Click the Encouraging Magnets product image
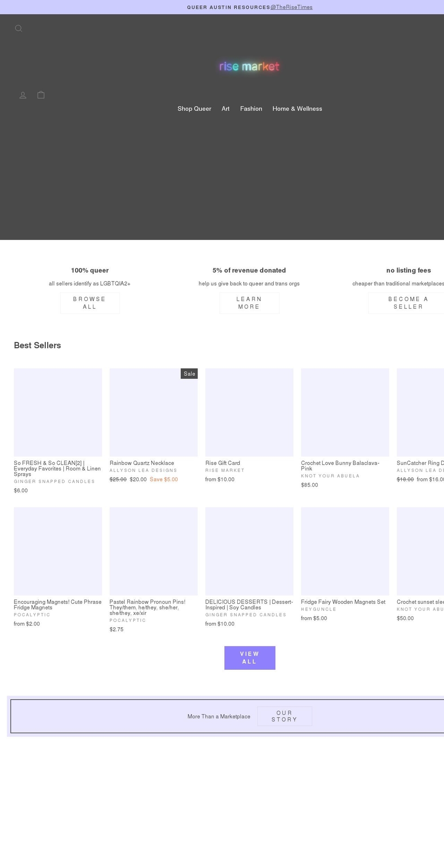The width and height of the screenshot is (444, 868). (x=58, y=551)
